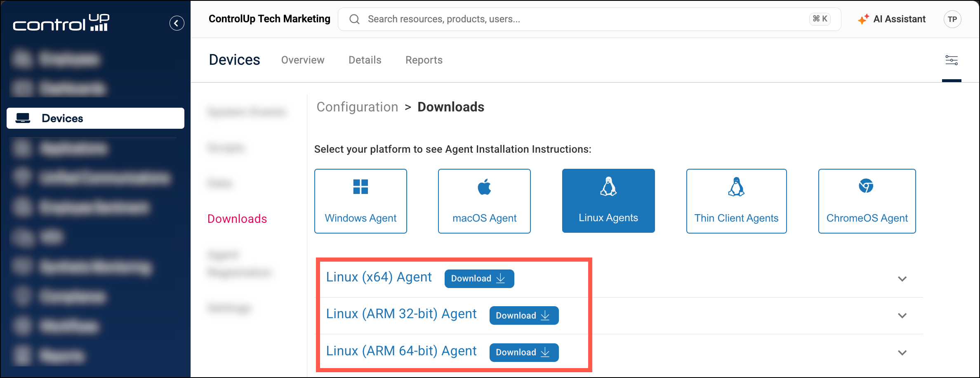The image size is (980, 378).
Task: Click the Configuration breadcrumb link
Action: pos(357,107)
